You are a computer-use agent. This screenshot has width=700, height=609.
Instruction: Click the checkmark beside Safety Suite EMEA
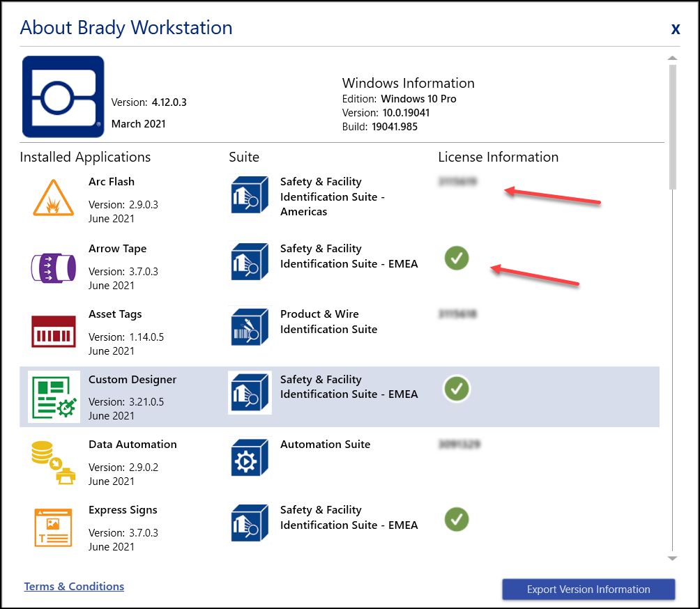tap(457, 259)
